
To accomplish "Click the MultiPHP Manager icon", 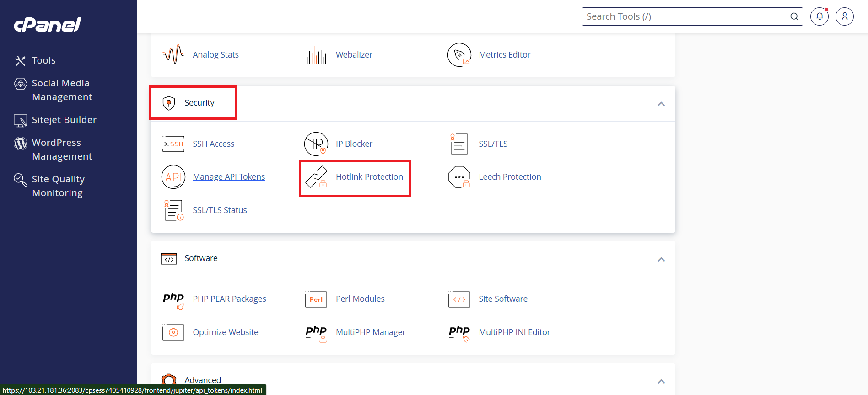I will 316,333.
